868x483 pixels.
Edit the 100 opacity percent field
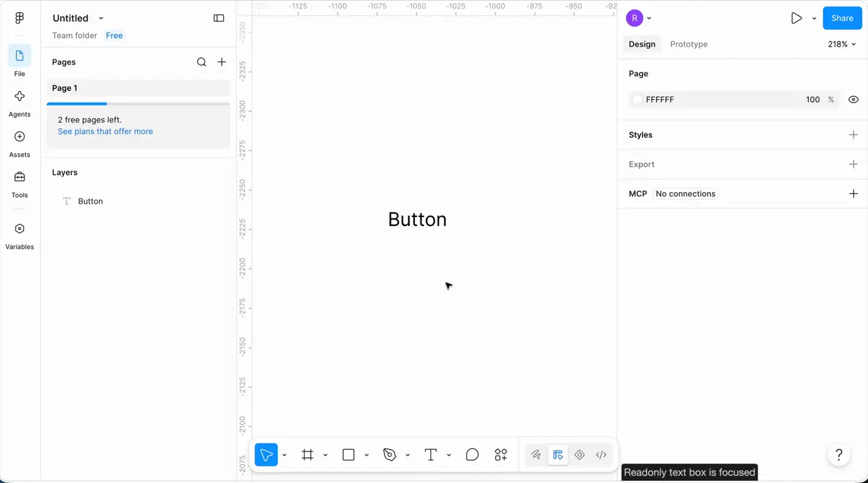pyautogui.click(x=813, y=100)
